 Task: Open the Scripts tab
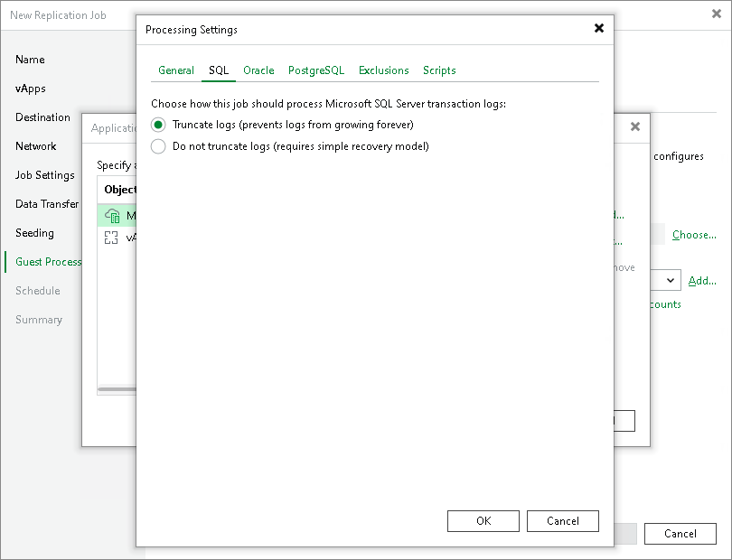[x=439, y=70]
